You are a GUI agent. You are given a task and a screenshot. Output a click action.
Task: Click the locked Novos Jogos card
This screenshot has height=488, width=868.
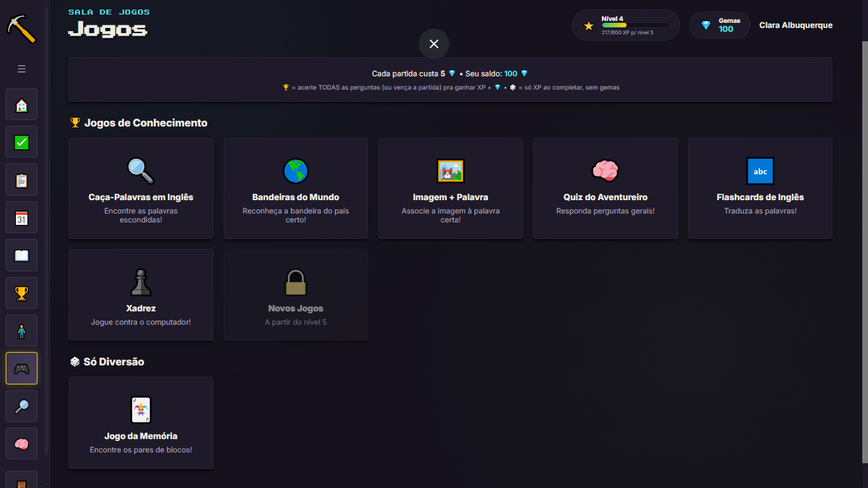click(x=295, y=295)
